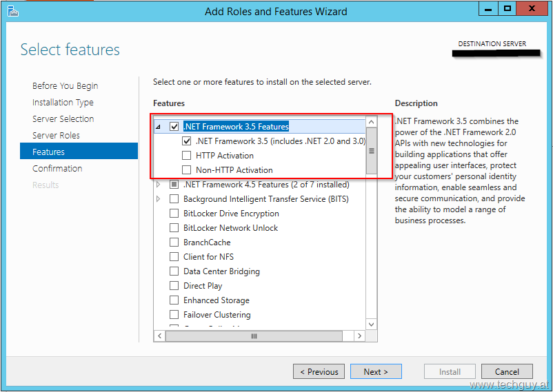
Task: Go to the Server Roles step
Action: 56,135
